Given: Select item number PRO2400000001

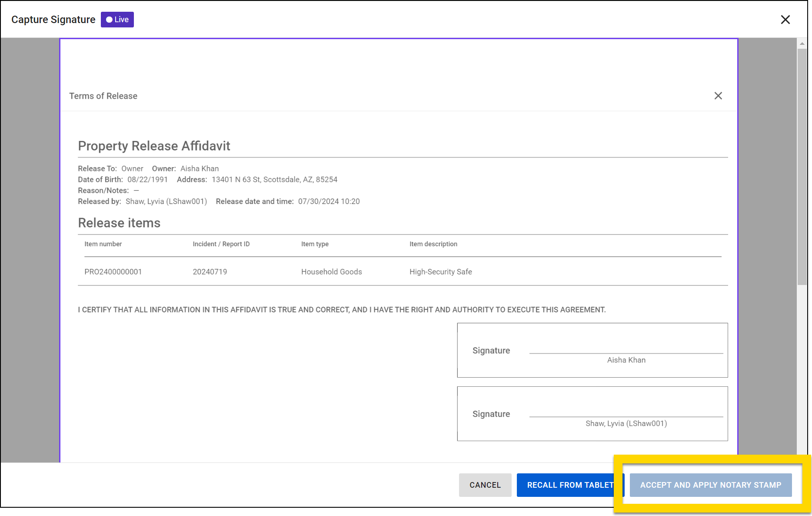Looking at the screenshot, I should point(113,271).
